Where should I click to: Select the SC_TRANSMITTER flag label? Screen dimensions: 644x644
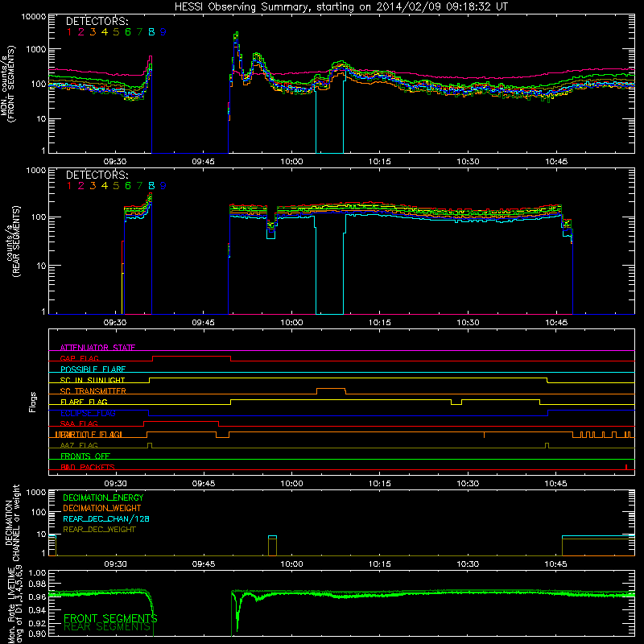point(93,391)
